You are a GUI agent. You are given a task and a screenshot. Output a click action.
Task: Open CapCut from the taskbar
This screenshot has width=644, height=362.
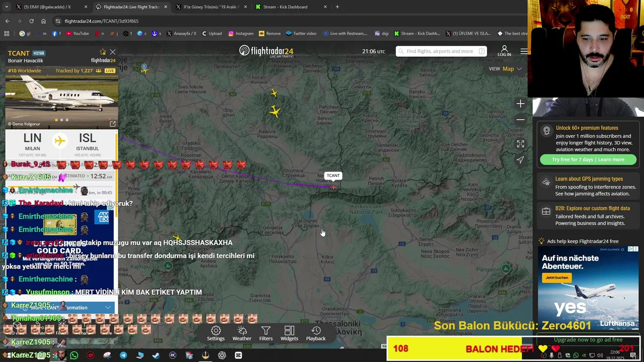[238, 355]
